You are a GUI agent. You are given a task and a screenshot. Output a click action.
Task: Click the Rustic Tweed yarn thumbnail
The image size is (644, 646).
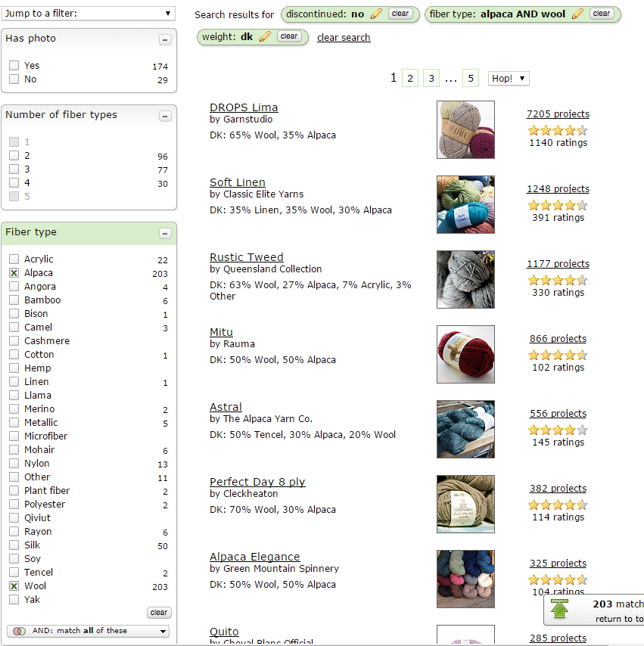pos(465,279)
